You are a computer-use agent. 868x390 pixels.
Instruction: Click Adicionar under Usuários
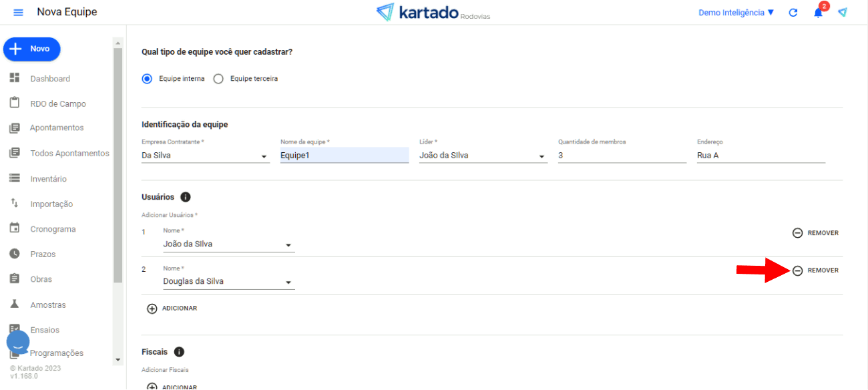[x=172, y=309]
